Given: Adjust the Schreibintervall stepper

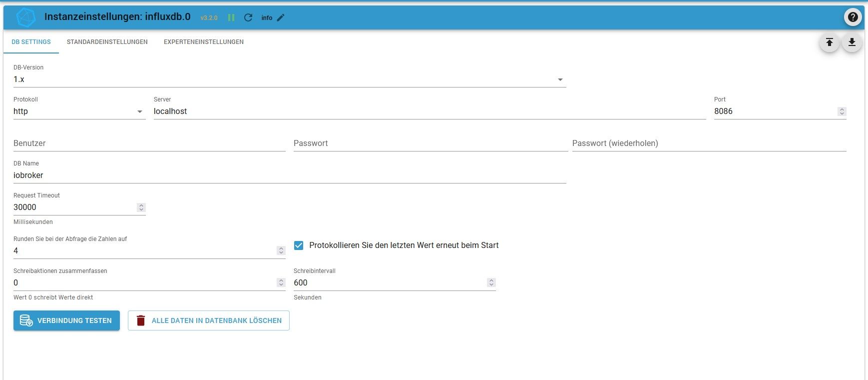Looking at the screenshot, I should (491, 283).
